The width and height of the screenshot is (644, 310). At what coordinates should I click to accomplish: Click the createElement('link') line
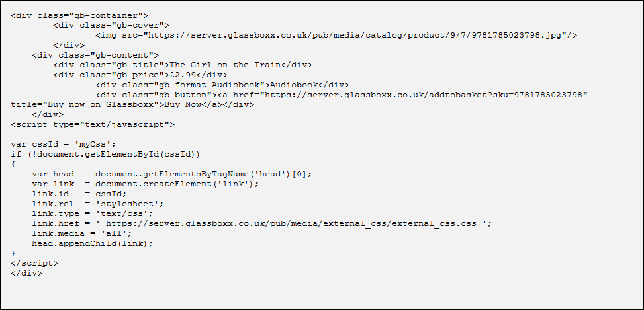[145, 183]
